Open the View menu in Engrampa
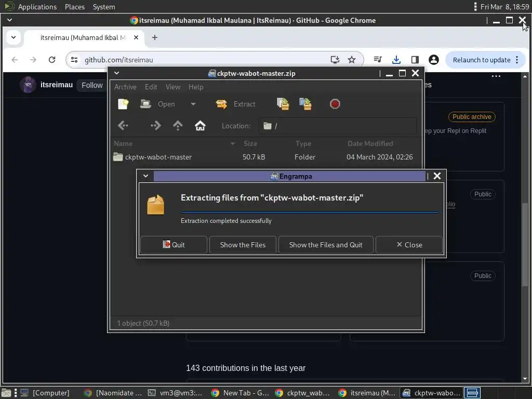The height and width of the screenshot is (399, 532). tap(173, 87)
